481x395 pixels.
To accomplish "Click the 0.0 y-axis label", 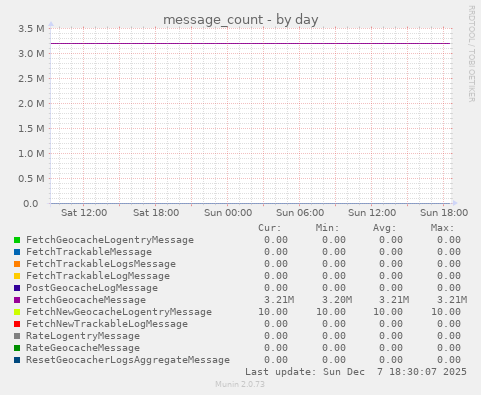I will pyautogui.click(x=31, y=204).
